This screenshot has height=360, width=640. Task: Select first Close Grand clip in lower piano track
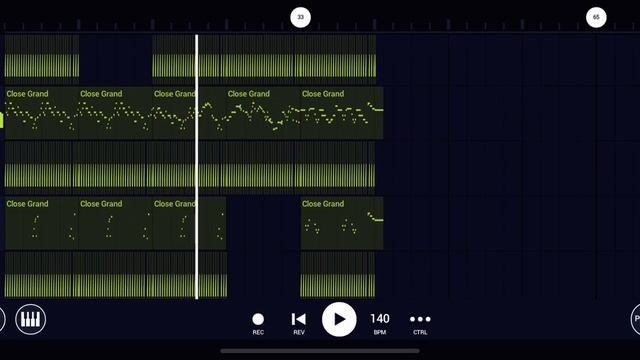[x=41, y=223]
